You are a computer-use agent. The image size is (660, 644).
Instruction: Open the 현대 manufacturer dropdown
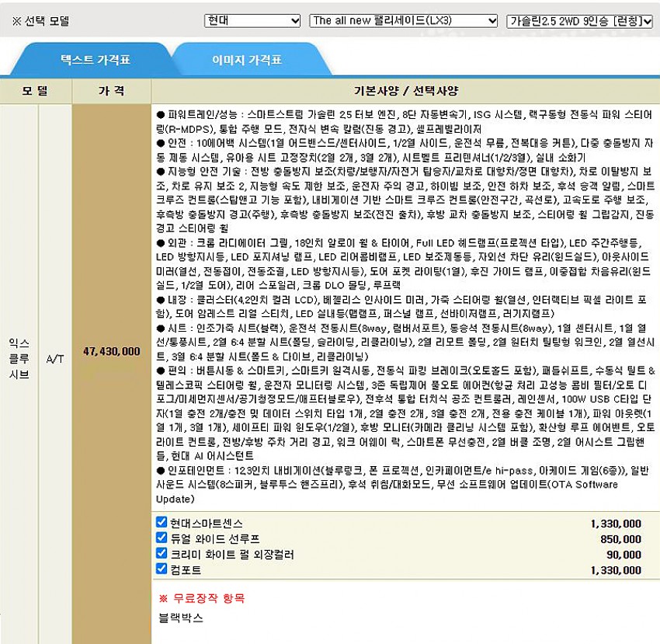pyautogui.click(x=252, y=21)
